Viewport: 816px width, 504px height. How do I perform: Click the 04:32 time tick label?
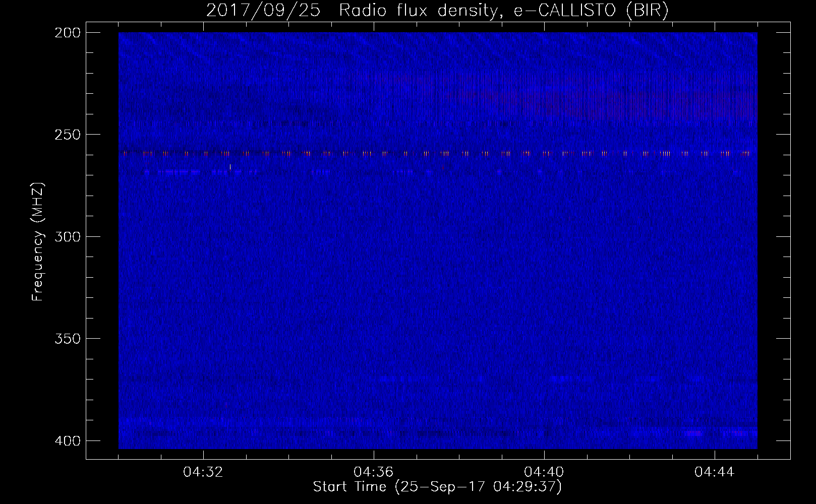(x=203, y=472)
